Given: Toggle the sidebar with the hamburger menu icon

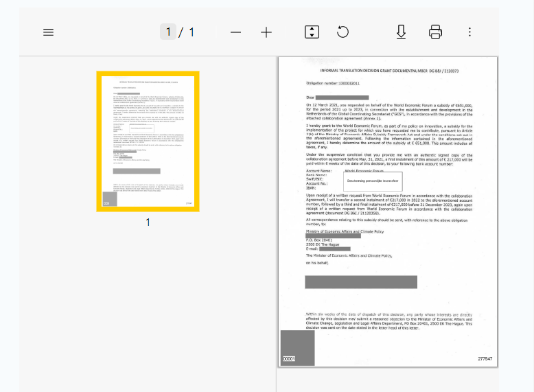Looking at the screenshot, I should (x=48, y=32).
